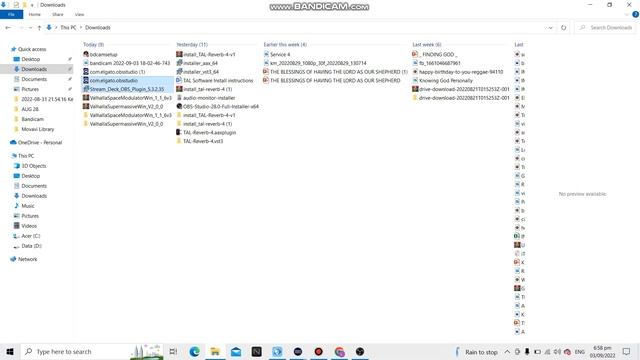Collapse Earlier this week group header
Viewport: 640px width, 360px height.
click(285, 44)
